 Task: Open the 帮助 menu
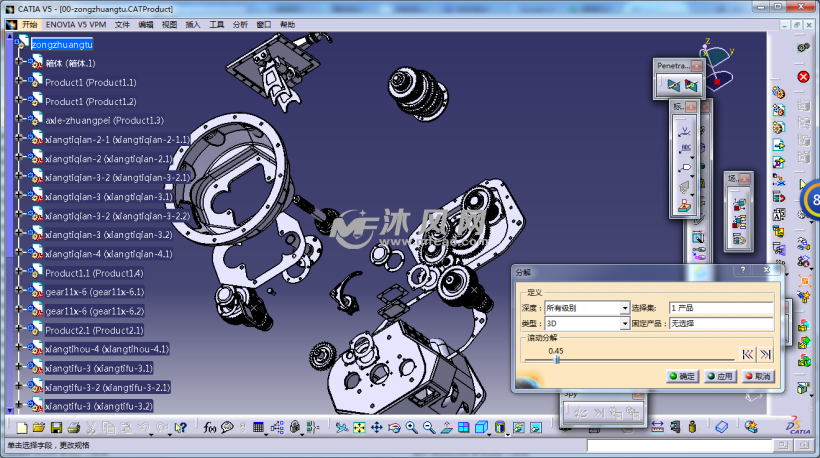(x=288, y=25)
